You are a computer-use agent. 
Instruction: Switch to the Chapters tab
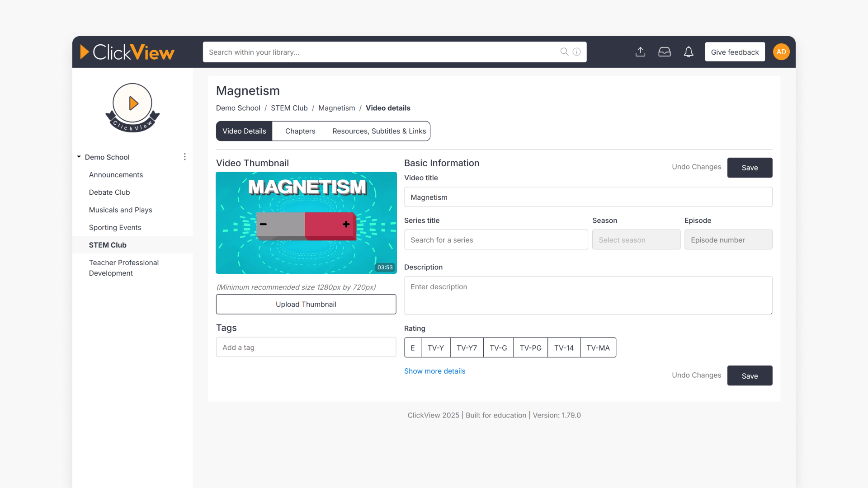pyautogui.click(x=300, y=131)
